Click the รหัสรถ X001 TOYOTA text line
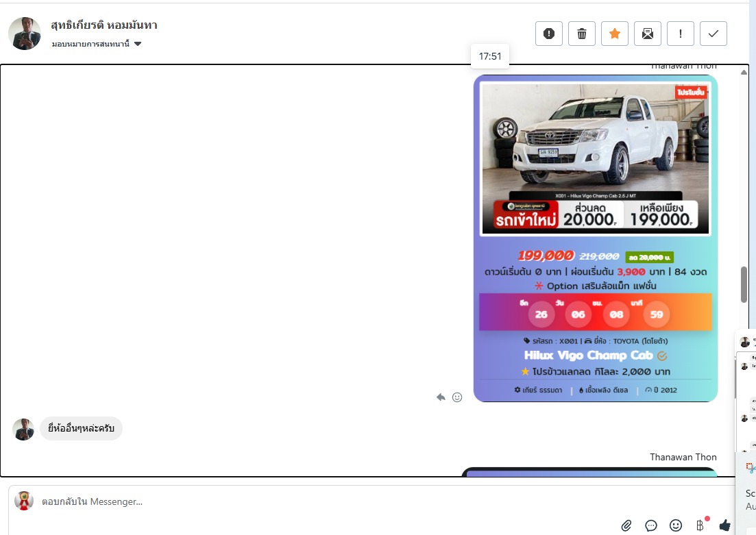 coord(596,340)
